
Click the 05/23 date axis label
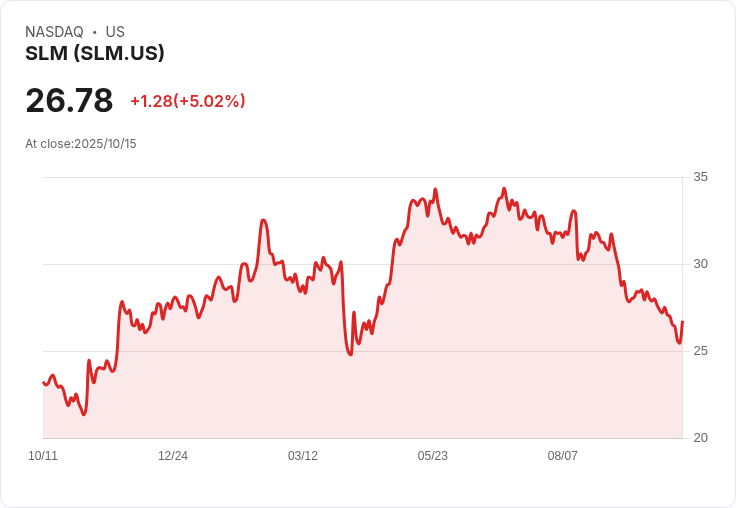point(432,455)
